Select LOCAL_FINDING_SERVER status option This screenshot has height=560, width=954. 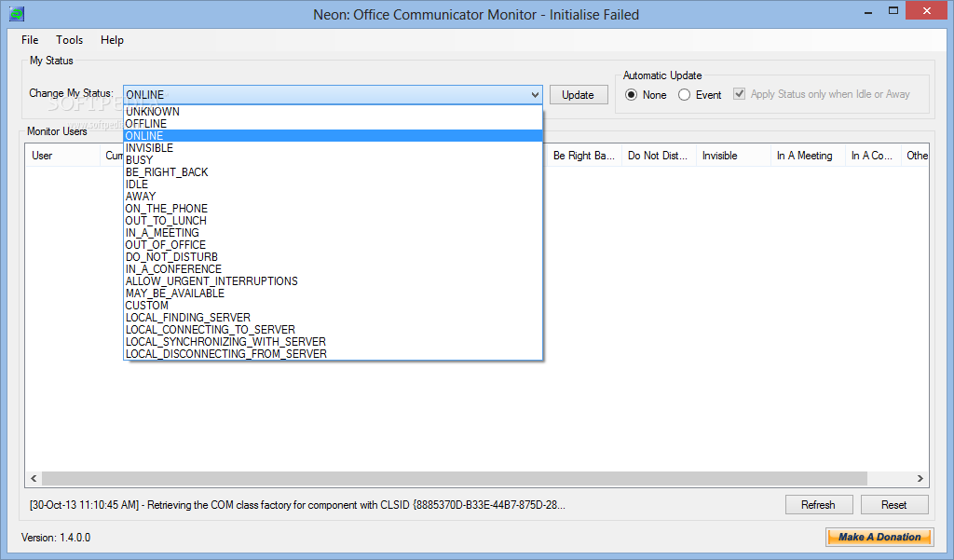point(333,318)
